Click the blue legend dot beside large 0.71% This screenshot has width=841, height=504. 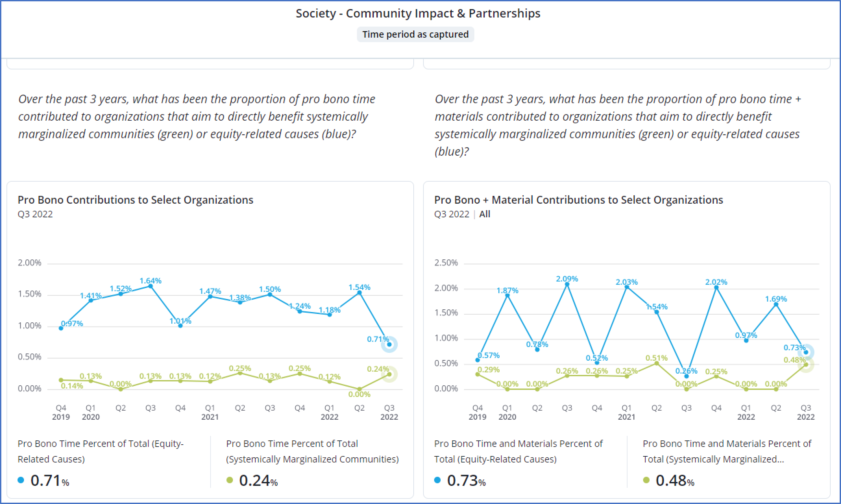21,480
